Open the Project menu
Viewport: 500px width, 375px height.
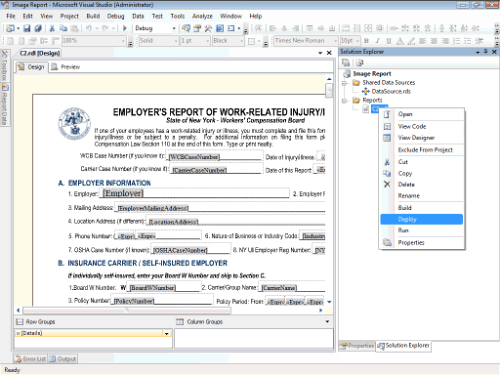pyautogui.click(x=69, y=16)
